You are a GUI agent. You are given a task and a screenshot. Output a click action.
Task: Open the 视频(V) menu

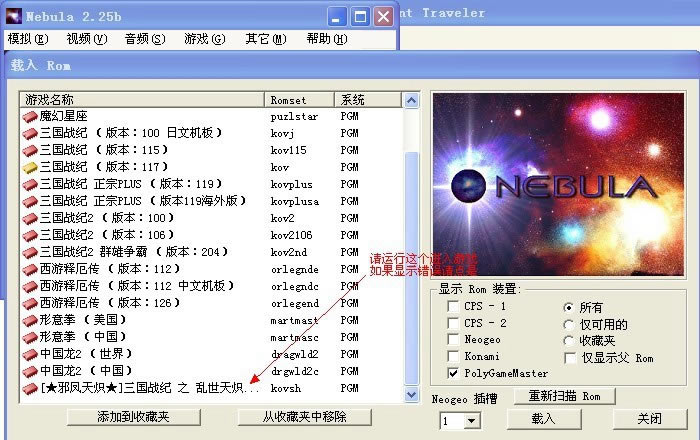pyautogui.click(x=86, y=39)
